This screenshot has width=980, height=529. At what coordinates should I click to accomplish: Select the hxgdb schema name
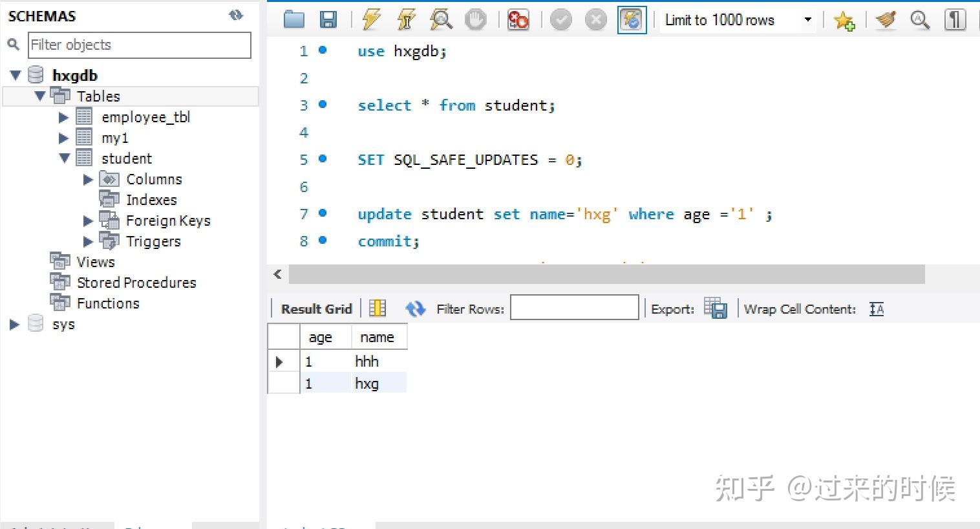[75, 76]
